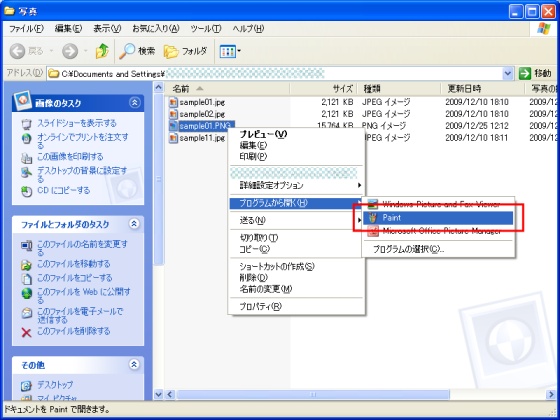The image size is (560, 420).
Task: Click この画像を印刷する link
Action: click(x=70, y=156)
